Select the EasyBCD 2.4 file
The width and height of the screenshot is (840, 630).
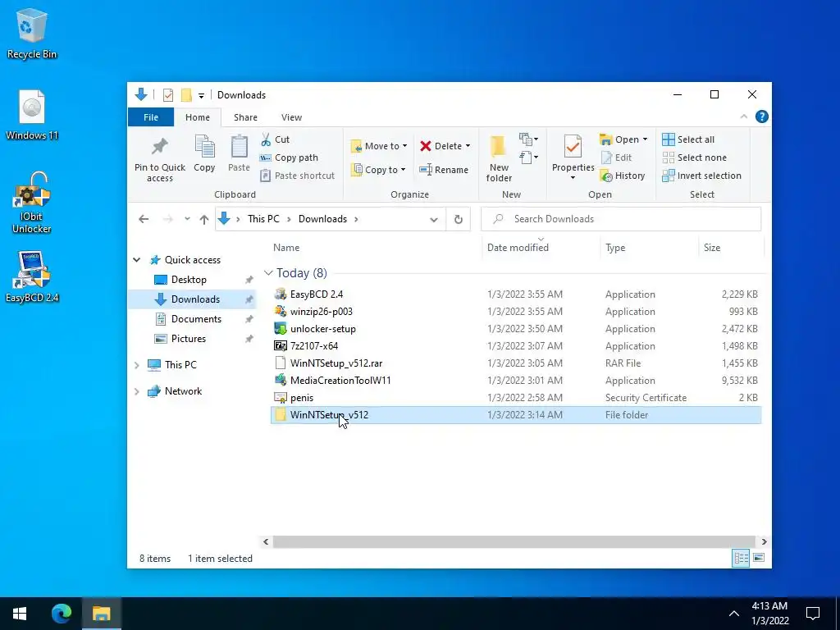point(515,294)
